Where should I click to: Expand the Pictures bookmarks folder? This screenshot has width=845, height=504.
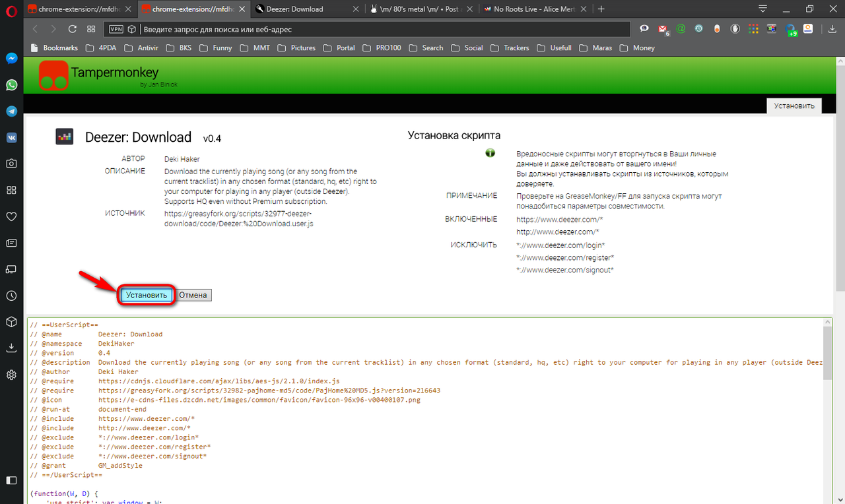(x=296, y=47)
